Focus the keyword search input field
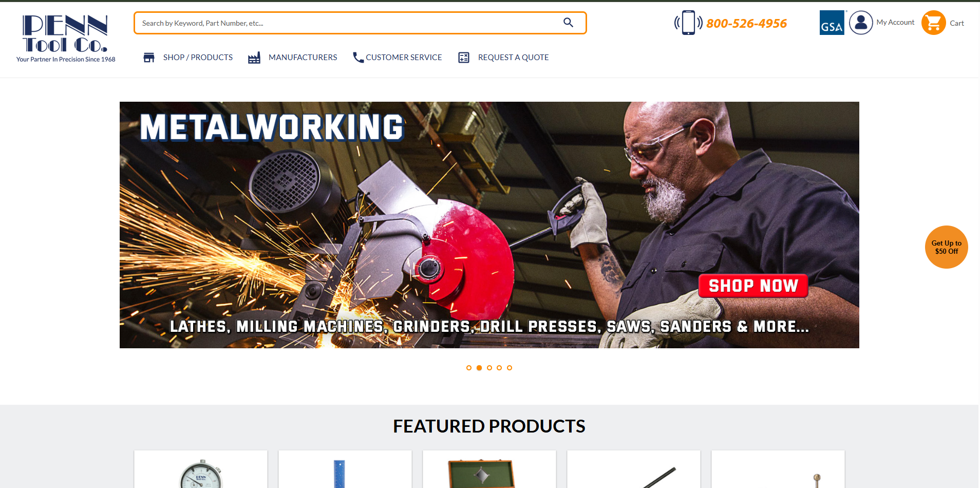The width and height of the screenshot is (980, 488). 349,23
